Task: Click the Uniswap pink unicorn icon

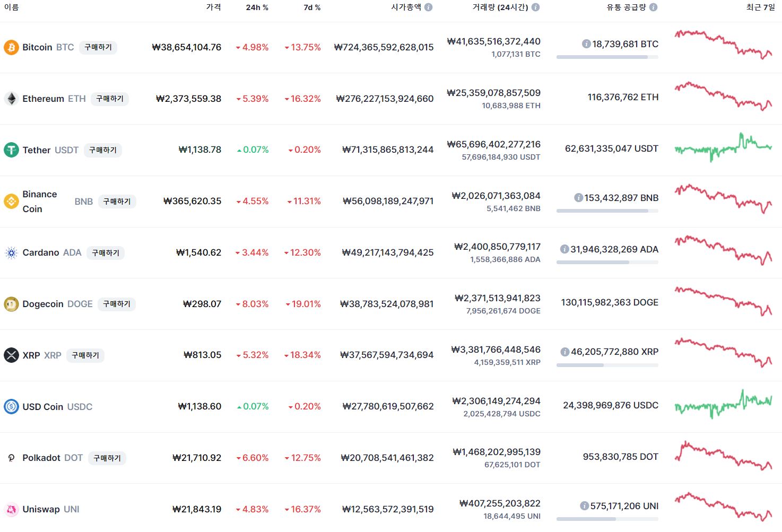Action: click(11, 509)
